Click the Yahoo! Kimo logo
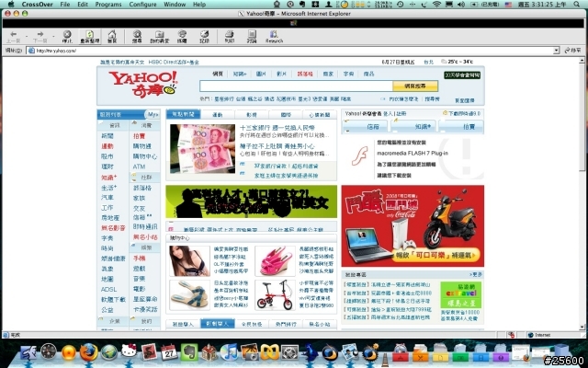This screenshot has height=368, width=588. tap(143, 85)
